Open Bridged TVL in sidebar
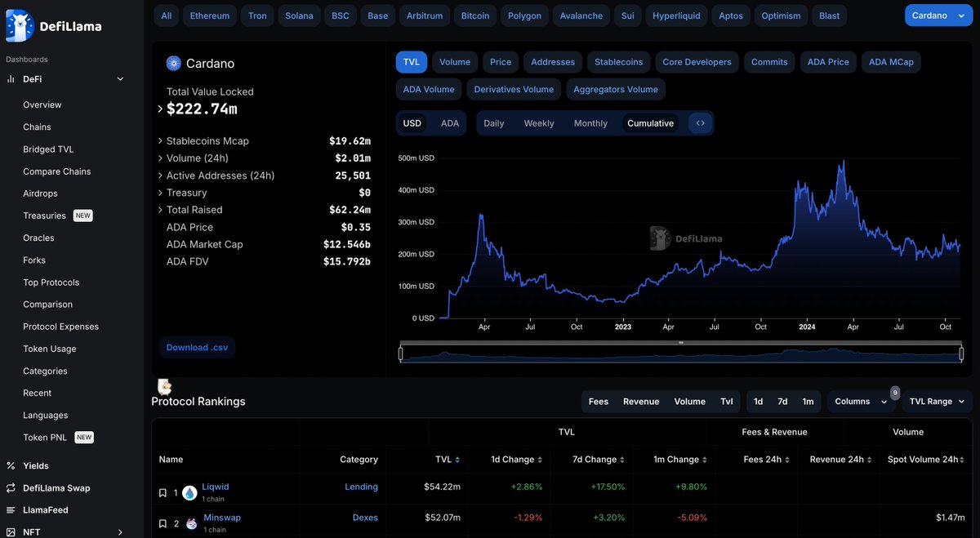 point(48,149)
